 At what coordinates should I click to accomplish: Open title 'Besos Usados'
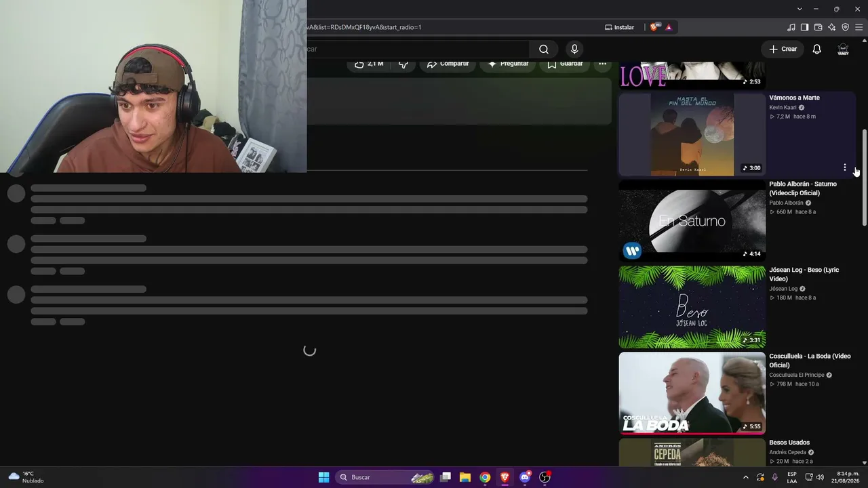click(789, 443)
